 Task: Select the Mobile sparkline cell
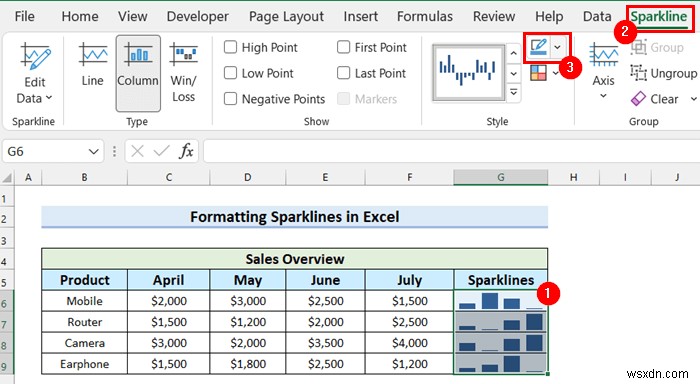pyautogui.click(x=500, y=301)
